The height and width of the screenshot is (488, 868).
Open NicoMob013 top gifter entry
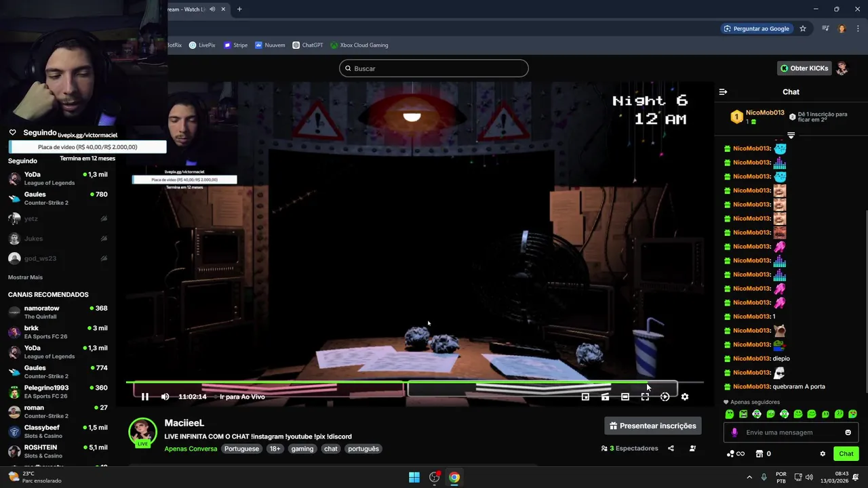757,117
